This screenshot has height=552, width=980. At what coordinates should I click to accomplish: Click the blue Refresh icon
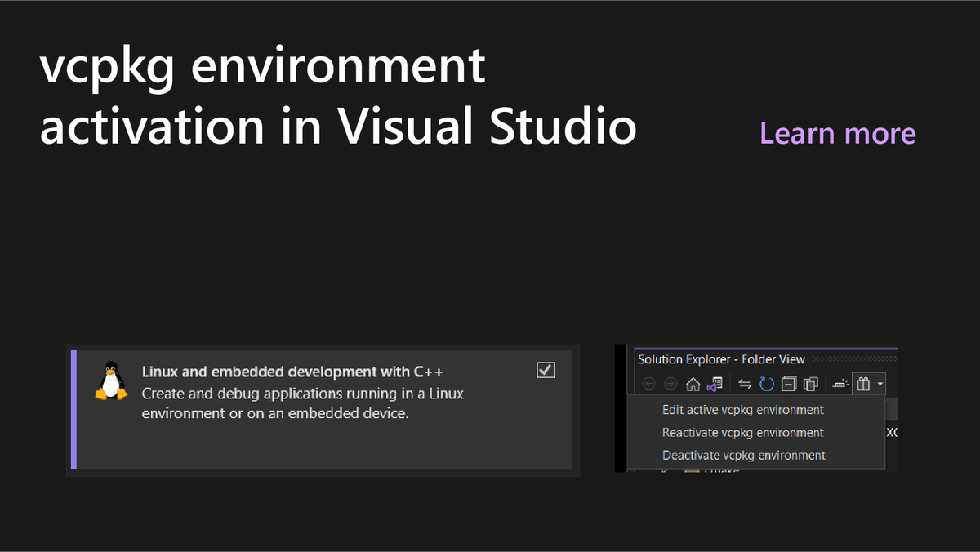point(767,384)
